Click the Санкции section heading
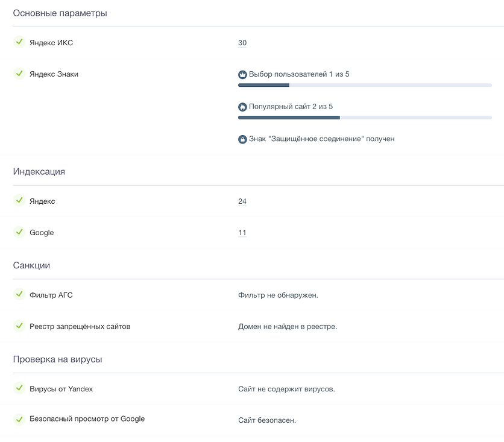 (x=31, y=265)
